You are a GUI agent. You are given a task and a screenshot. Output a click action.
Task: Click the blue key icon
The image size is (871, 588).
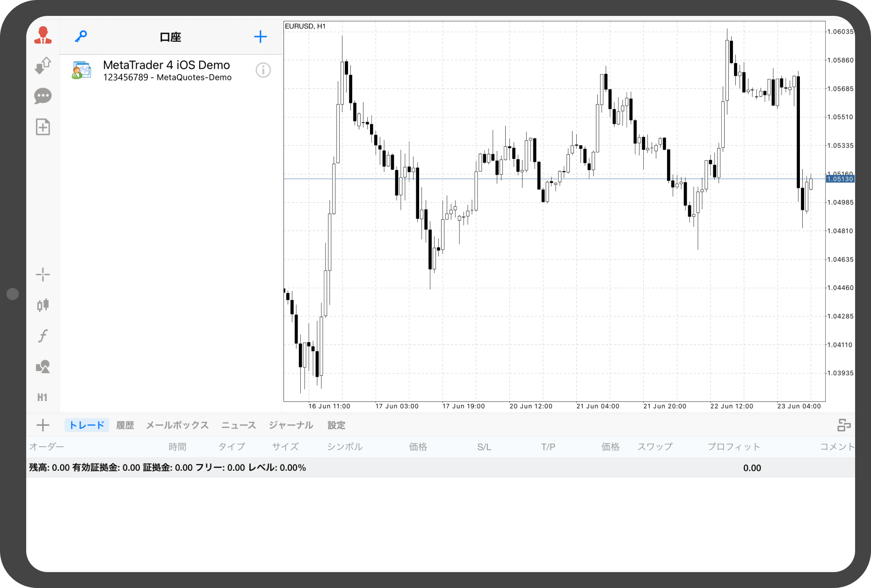[x=81, y=36]
